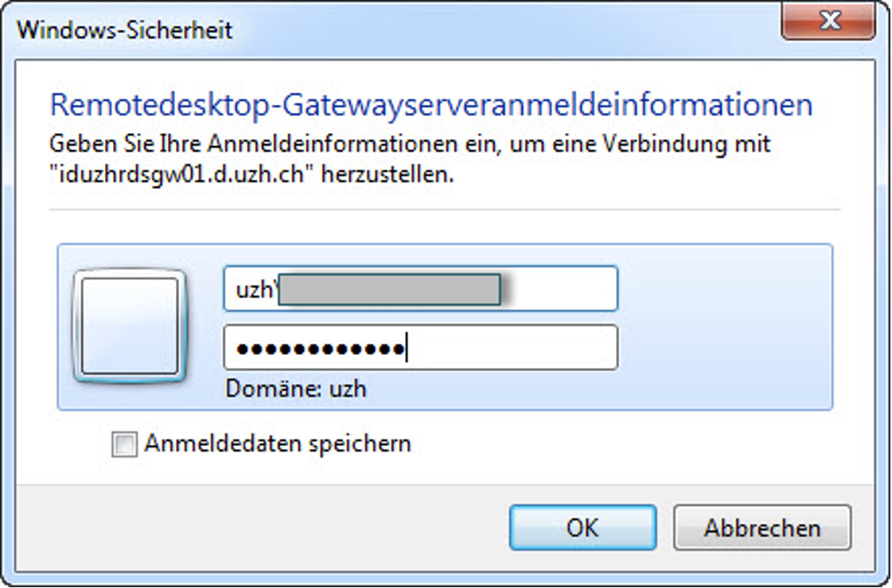
Task: Click the user picture in the credentials panel
Action: point(129,323)
